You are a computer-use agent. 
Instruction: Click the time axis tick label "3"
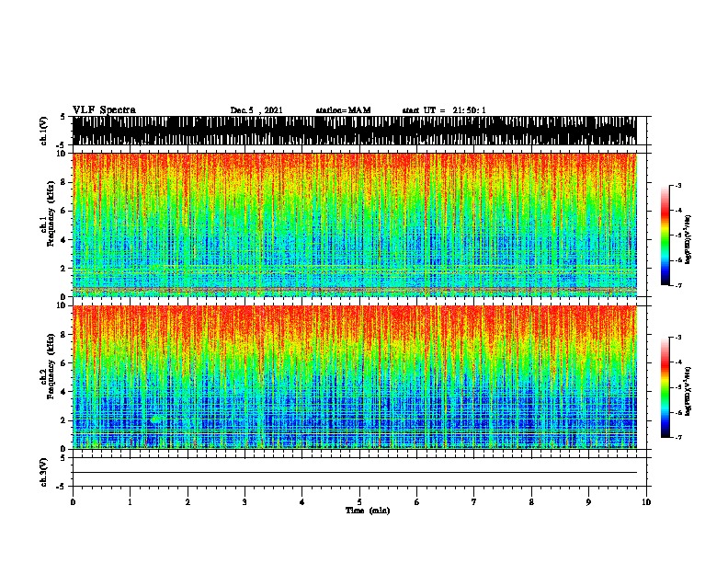245,502
